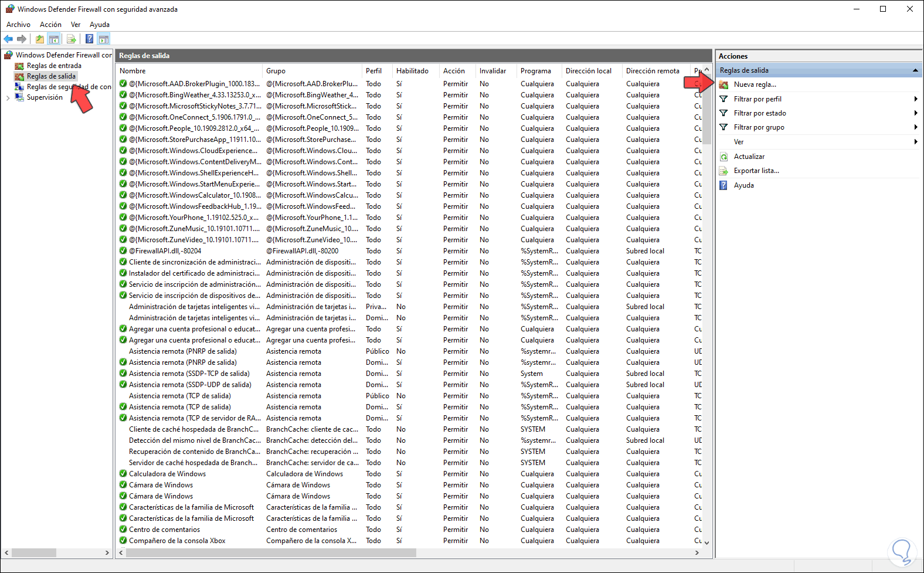Viewport: 924px width, 573px height.
Task: Select the @{Microsoft.StorePurchaseApp_11911.10... rule name
Action: coord(195,140)
